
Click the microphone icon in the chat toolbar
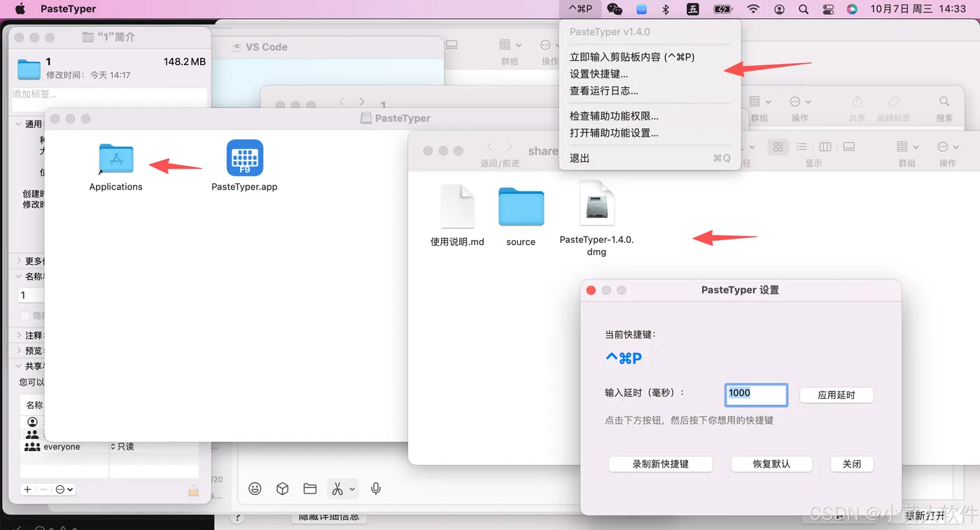click(376, 489)
